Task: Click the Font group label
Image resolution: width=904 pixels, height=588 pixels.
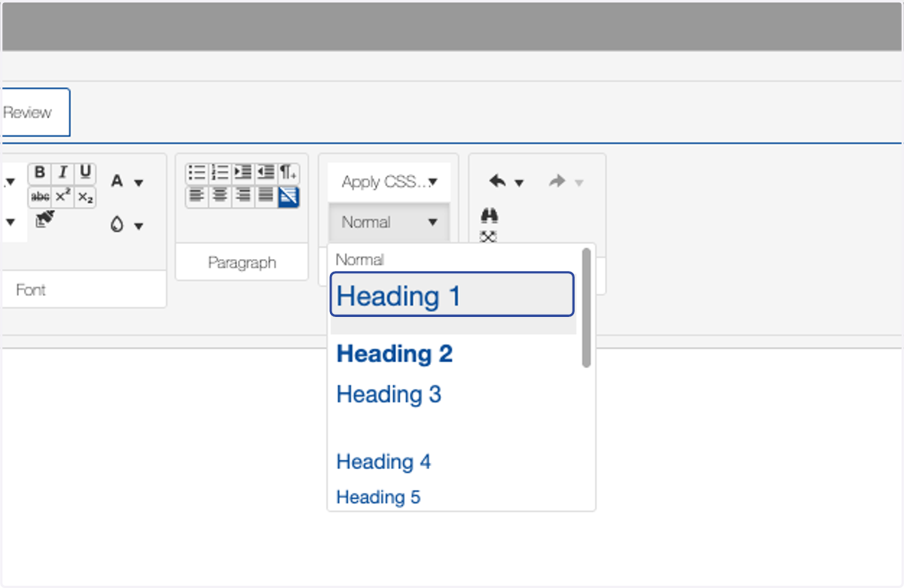Action: [x=31, y=290]
